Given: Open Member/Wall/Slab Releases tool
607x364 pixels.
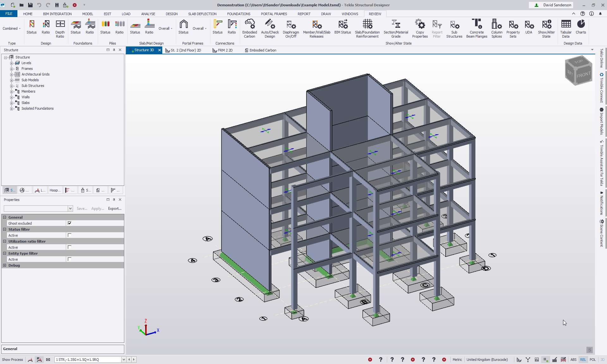Looking at the screenshot, I should 317,28.
